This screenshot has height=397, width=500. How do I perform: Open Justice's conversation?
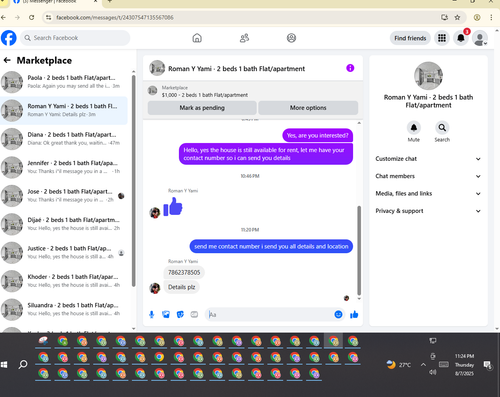(63, 252)
